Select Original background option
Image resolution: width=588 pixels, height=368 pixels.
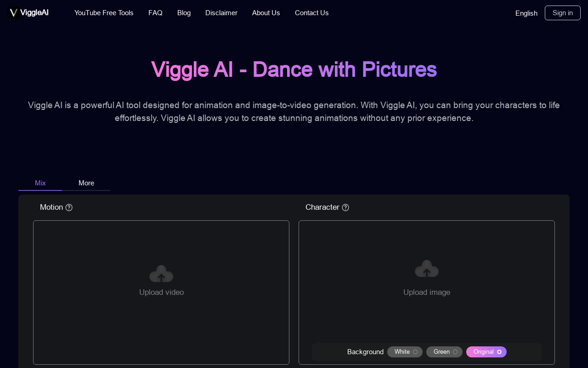[486, 352]
